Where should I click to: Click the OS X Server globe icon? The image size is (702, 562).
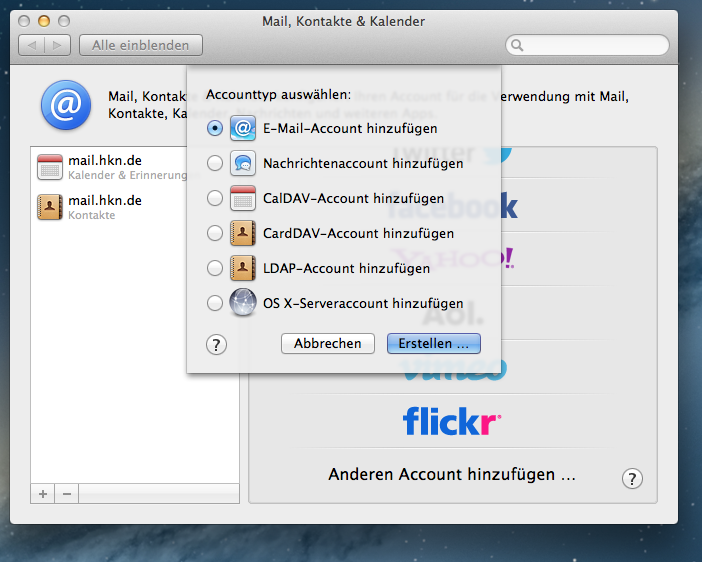243,303
